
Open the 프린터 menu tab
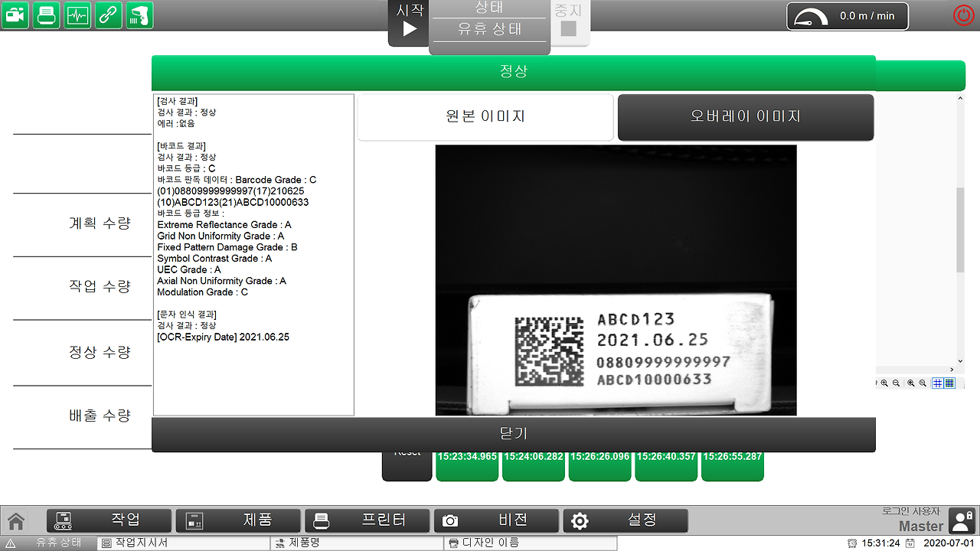click(367, 520)
